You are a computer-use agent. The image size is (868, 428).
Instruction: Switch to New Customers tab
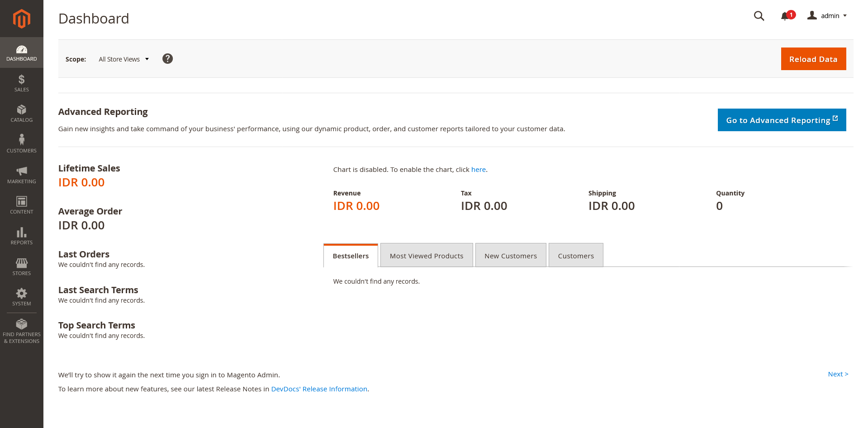pos(511,256)
